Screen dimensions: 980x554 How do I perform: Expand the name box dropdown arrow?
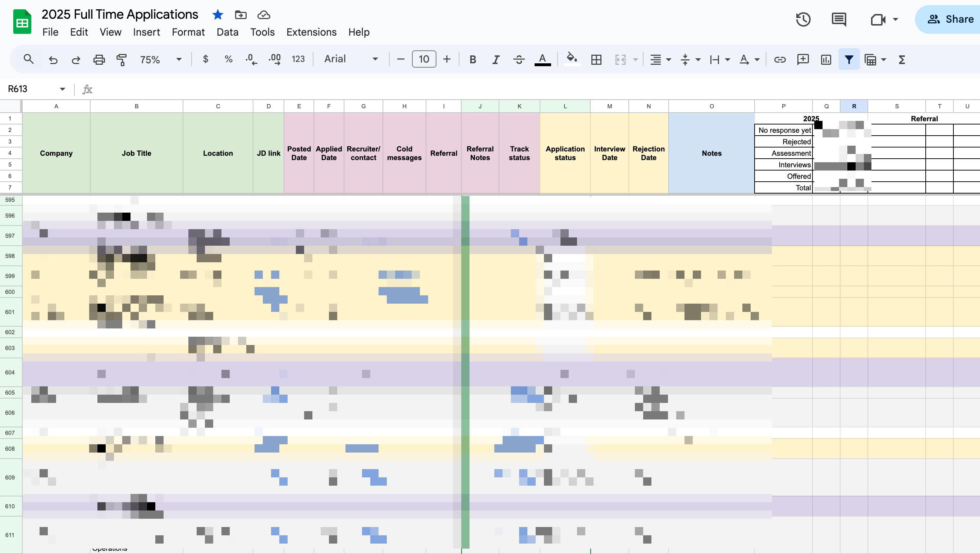(x=63, y=89)
